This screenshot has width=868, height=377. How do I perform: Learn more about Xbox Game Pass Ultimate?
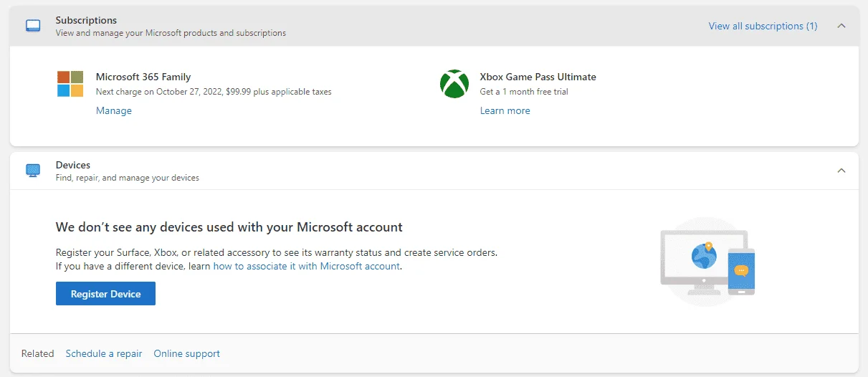click(505, 110)
